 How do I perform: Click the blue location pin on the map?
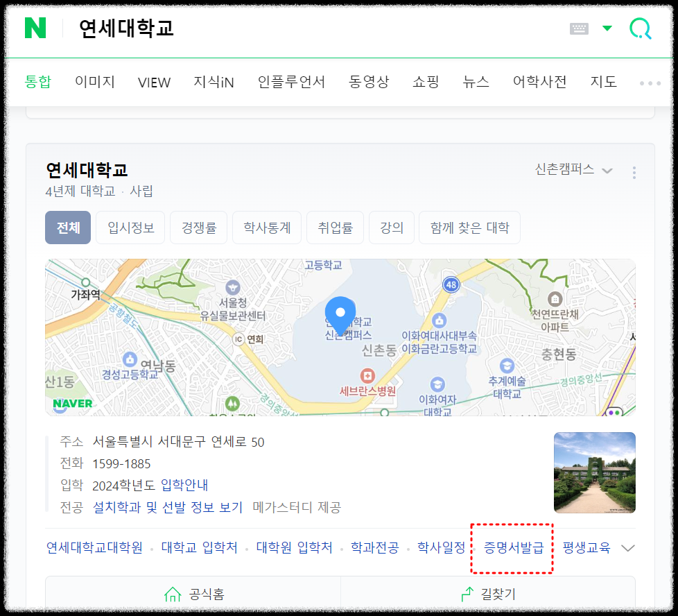coord(340,316)
